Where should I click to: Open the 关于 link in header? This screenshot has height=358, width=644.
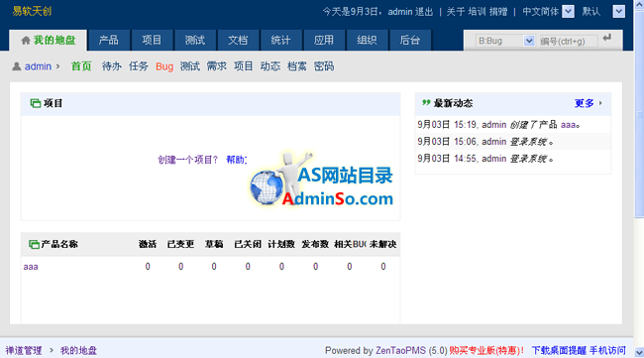456,12
